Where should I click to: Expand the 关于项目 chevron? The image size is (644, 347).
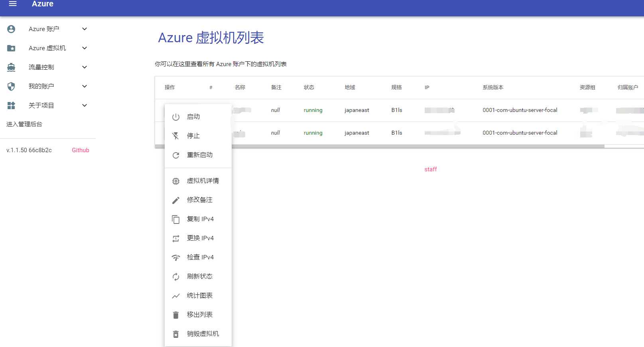pyautogui.click(x=85, y=106)
